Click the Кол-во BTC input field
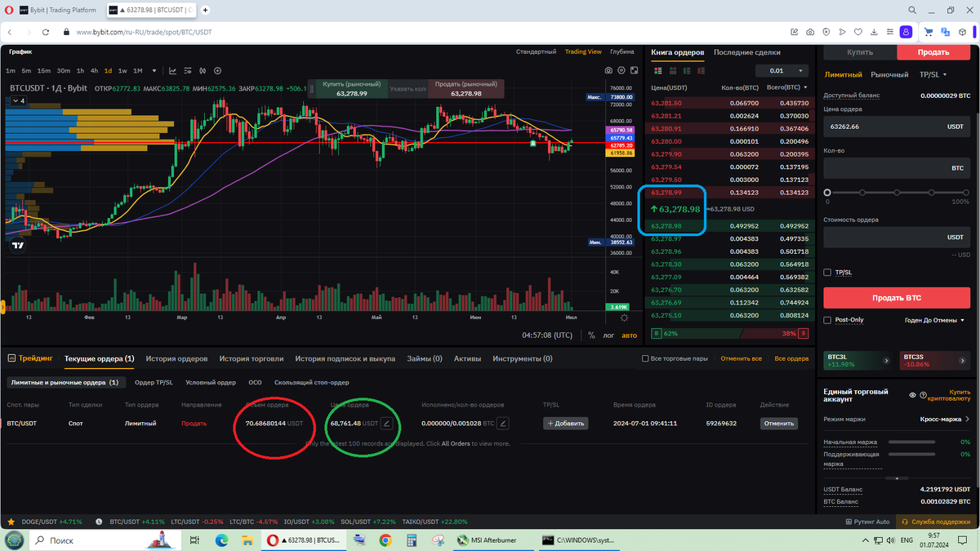The width and height of the screenshot is (980, 551). [x=897, y=167]
